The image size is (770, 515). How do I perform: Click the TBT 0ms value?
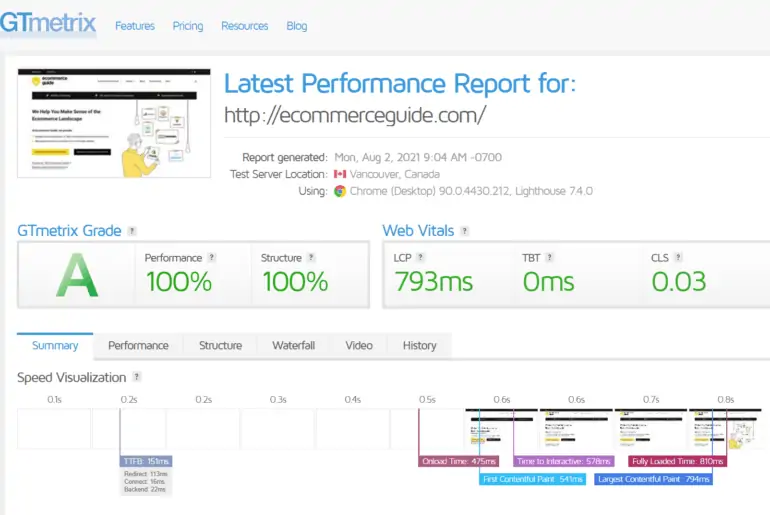coord(549,282)
